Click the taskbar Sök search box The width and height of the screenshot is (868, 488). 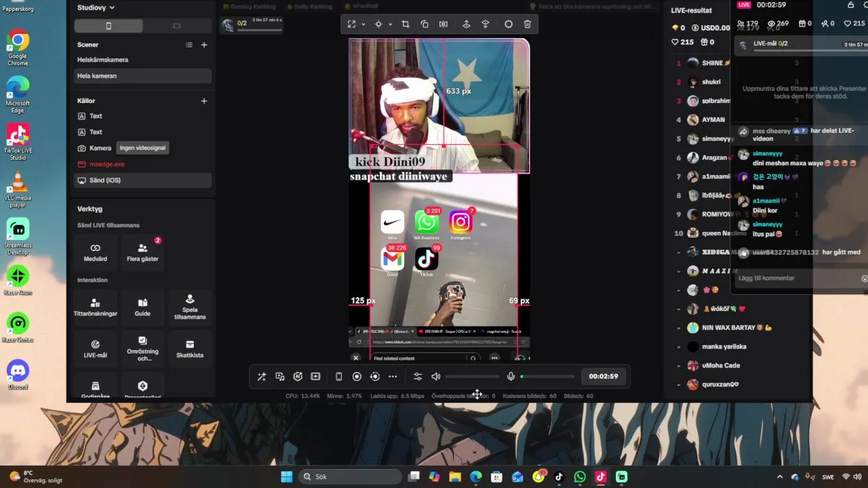[349, 476]
